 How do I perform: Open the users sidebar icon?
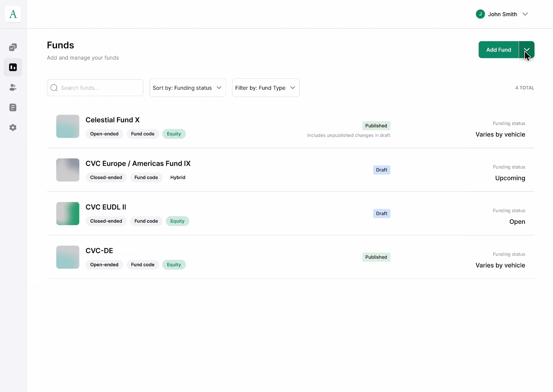[13, 87]
